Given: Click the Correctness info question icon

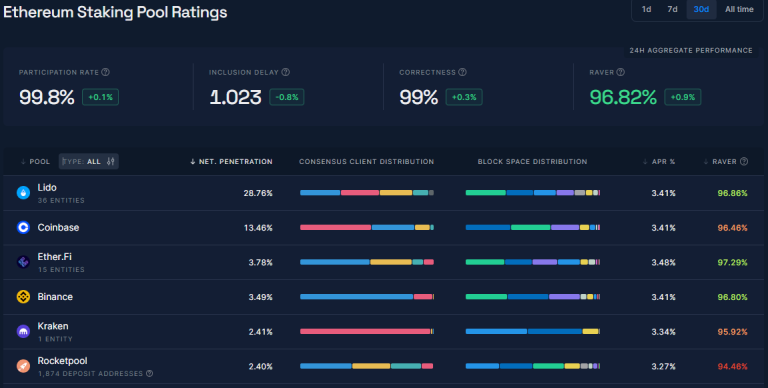Looking at the screenshot, I should point(462,72).
